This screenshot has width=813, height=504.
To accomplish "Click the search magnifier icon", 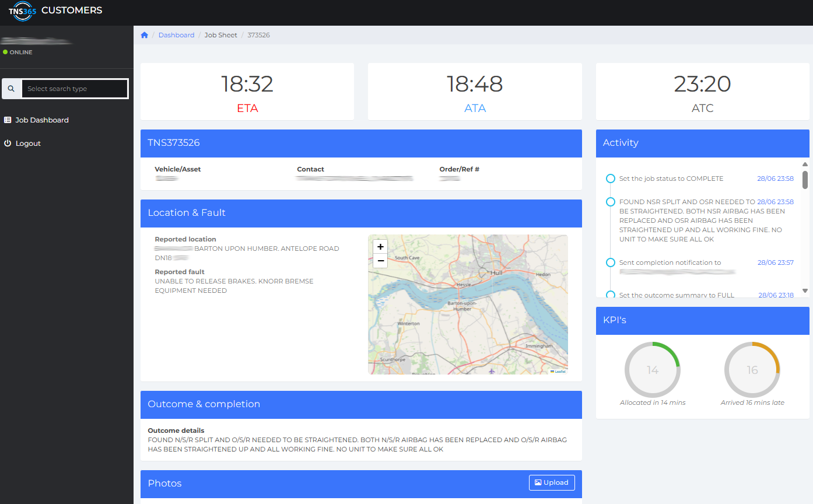I will (11, 89).
